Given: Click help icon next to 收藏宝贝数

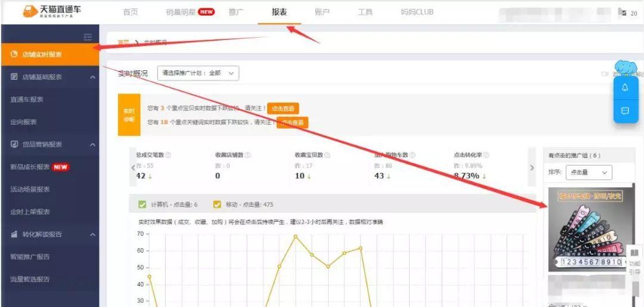Looking at the screenshot, I should pyautogui.click(x=327, y=155).
